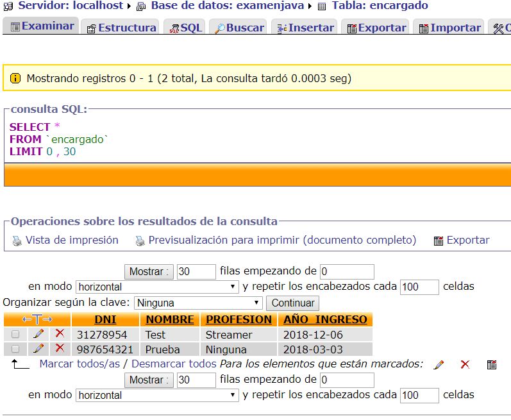
Task: Click the upper rows-count field showing 30
Action: (x=196, y=271)
